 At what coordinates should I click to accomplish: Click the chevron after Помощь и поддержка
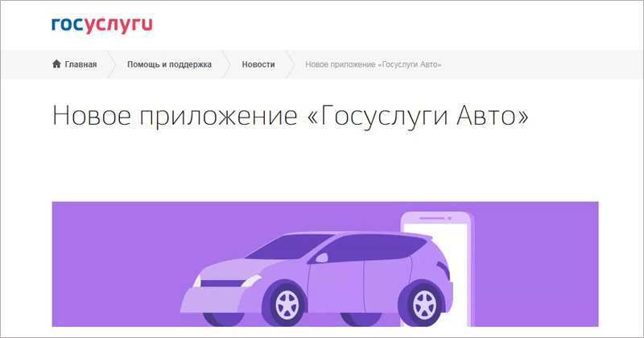point(228,64)
